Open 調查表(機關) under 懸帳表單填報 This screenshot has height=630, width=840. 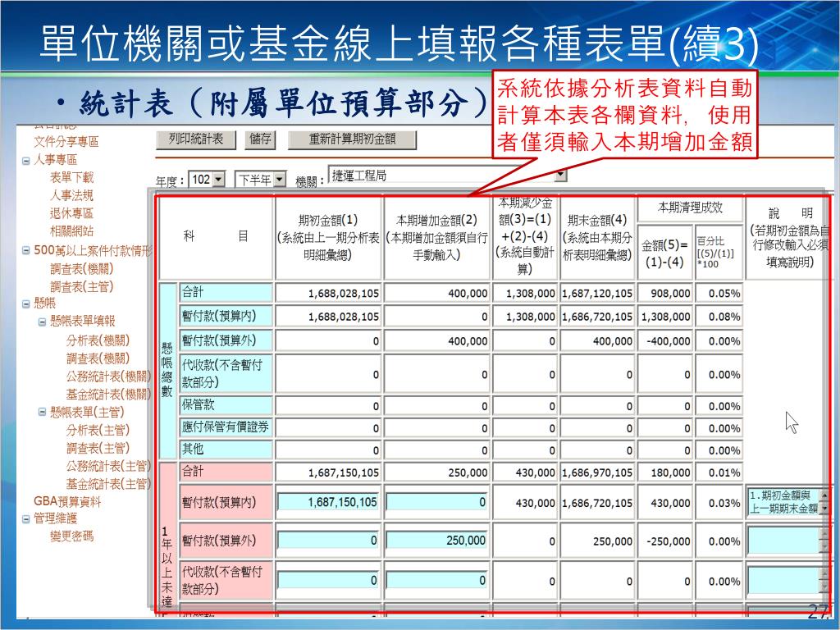98,358
